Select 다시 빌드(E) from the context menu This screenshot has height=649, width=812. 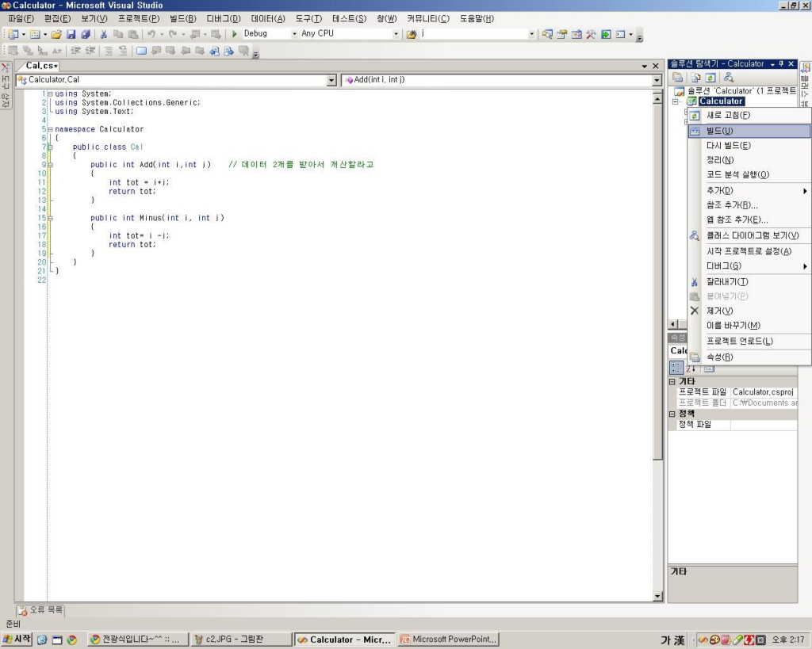click(x=749, y=146)
